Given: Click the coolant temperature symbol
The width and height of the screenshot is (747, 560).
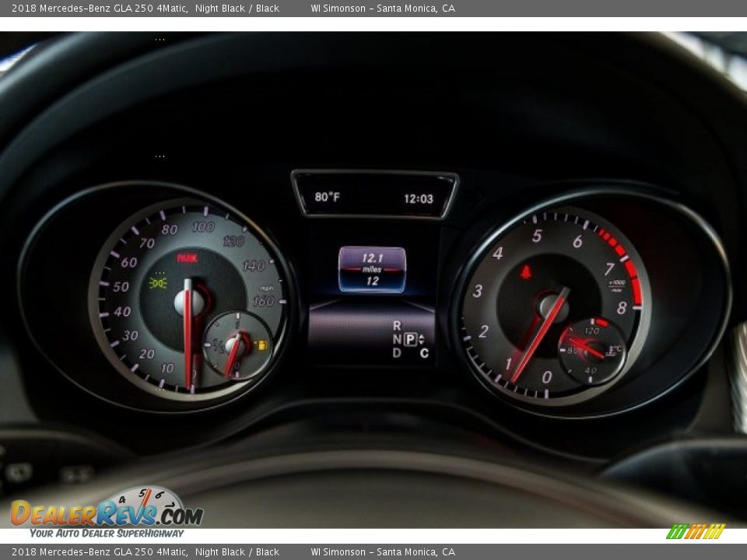Looking at the screenshot, I should coord(615,352).
